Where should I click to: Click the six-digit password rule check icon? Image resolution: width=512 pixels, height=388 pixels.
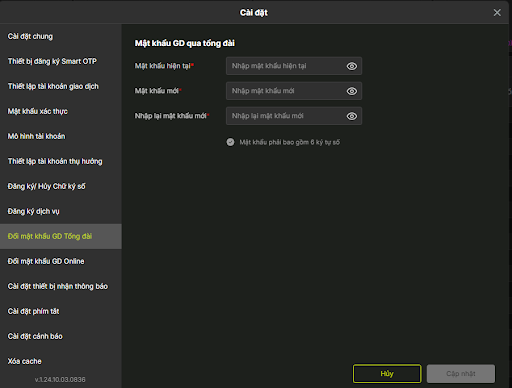coord(230,142)
